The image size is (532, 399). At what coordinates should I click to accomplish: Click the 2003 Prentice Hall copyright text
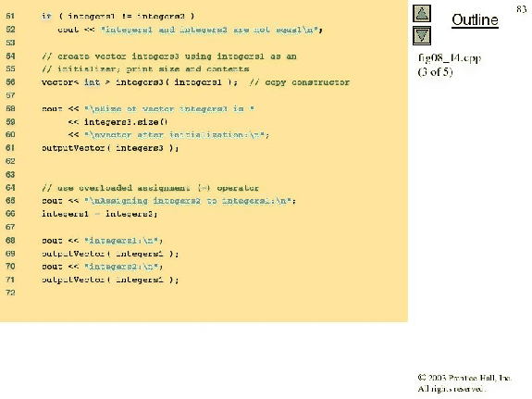click(464, 378)
